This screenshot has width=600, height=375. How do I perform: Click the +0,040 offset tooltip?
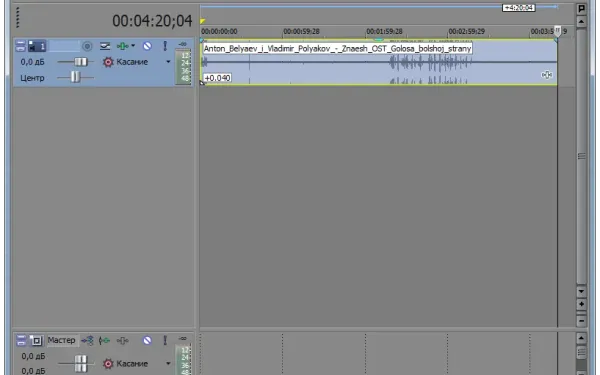coord(217,78)
